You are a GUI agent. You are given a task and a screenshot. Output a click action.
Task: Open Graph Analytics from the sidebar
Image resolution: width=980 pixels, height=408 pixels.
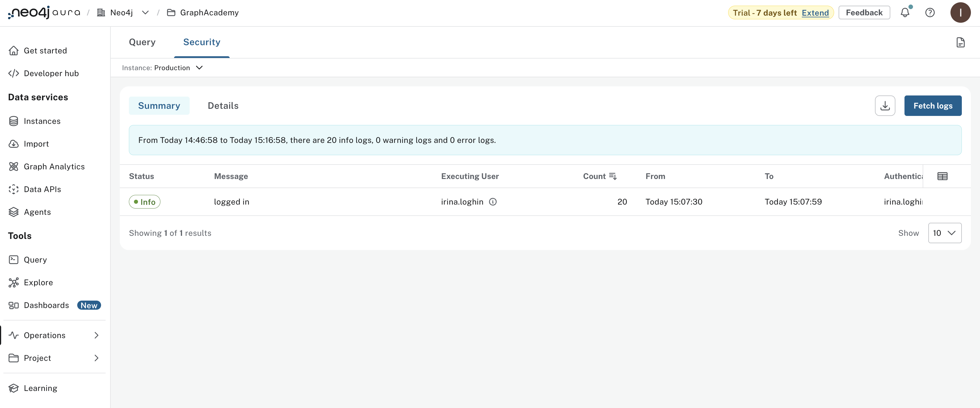[x=54, y=166]
